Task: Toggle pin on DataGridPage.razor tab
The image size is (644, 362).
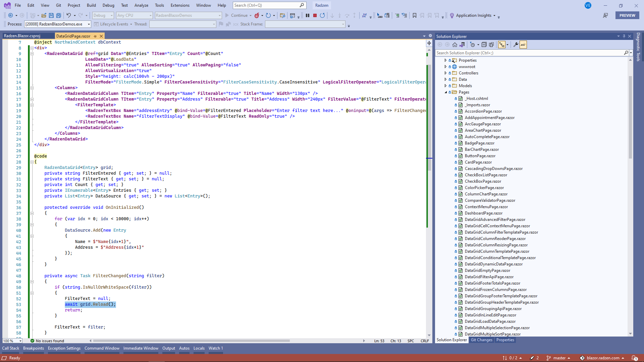Action: (95, 36)
